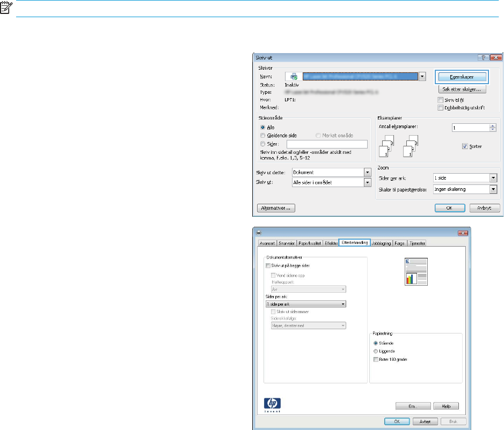Open the Jobblagring tab
Image resolution: width=504 pixels, height=430 pixels.
pyautogui.click(x=381, y=243)
